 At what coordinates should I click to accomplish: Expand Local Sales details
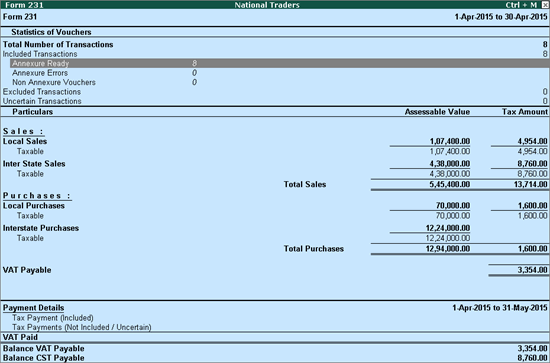coord(275,141)
